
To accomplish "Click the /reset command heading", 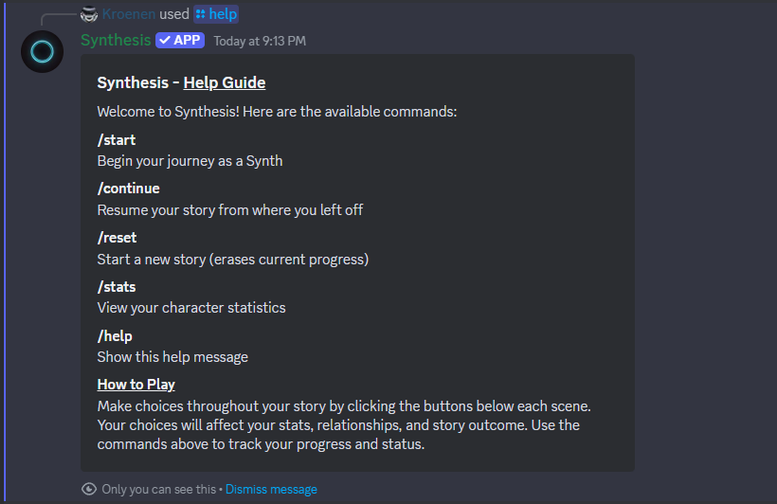I will 117,237.
